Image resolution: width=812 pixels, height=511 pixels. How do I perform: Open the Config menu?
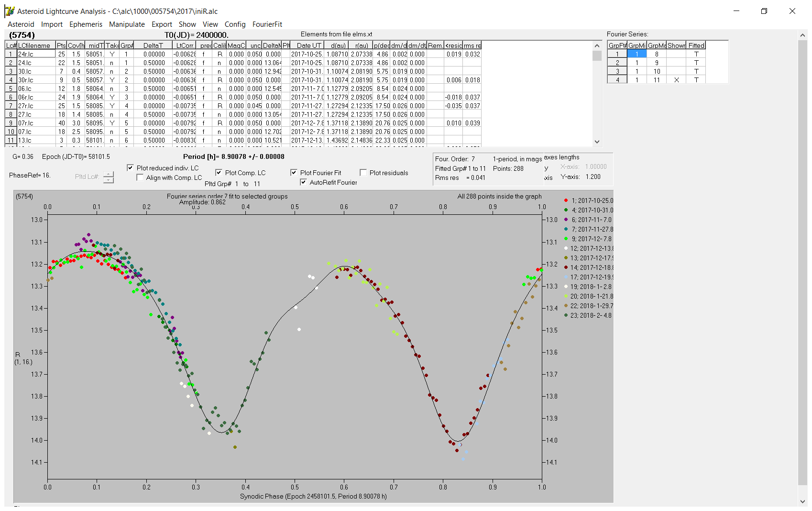[x=235, y=24]
